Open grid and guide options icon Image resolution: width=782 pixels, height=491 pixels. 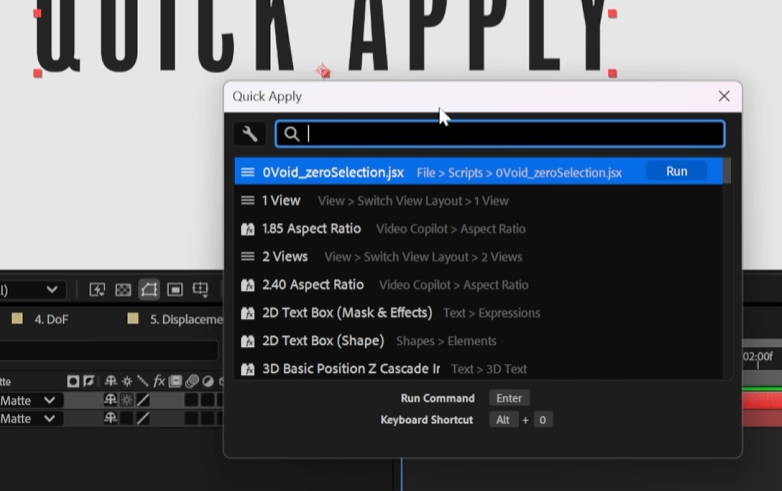(x=200, y=290)
